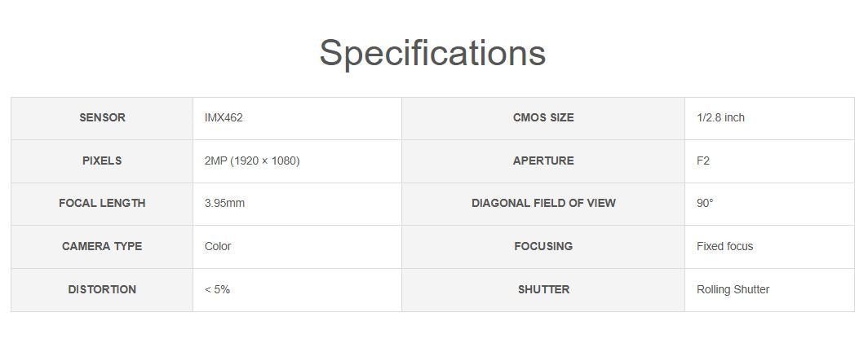Viewport: 868px width, 352px height.
Task: Click the 1/2.8 inch value
Action: point(720,118)
